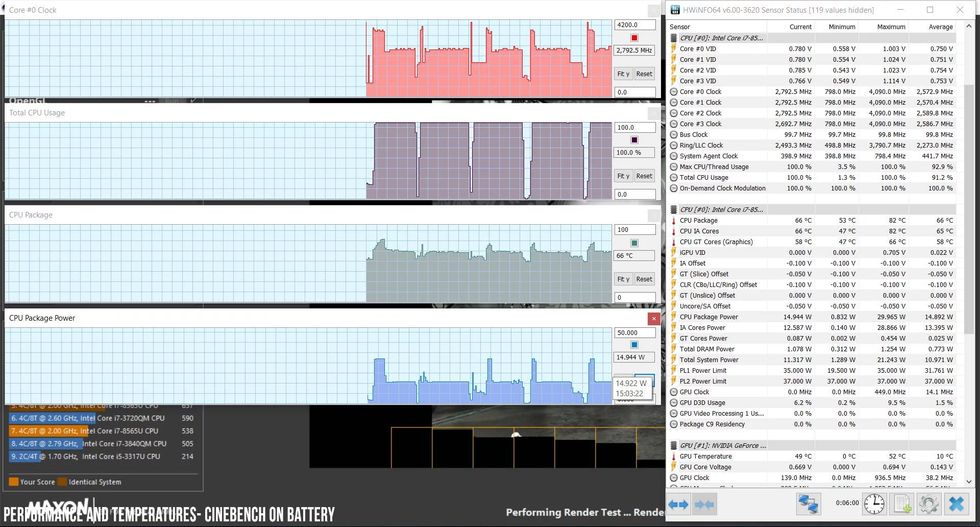Open sensor settings gear icon

(x=928, y=504)
